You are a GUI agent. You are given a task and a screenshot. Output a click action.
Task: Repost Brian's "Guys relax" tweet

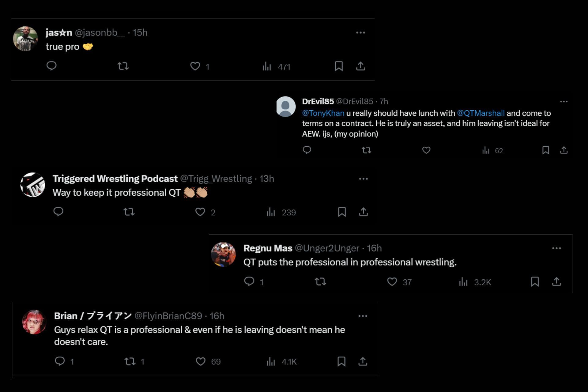point(130,361)
